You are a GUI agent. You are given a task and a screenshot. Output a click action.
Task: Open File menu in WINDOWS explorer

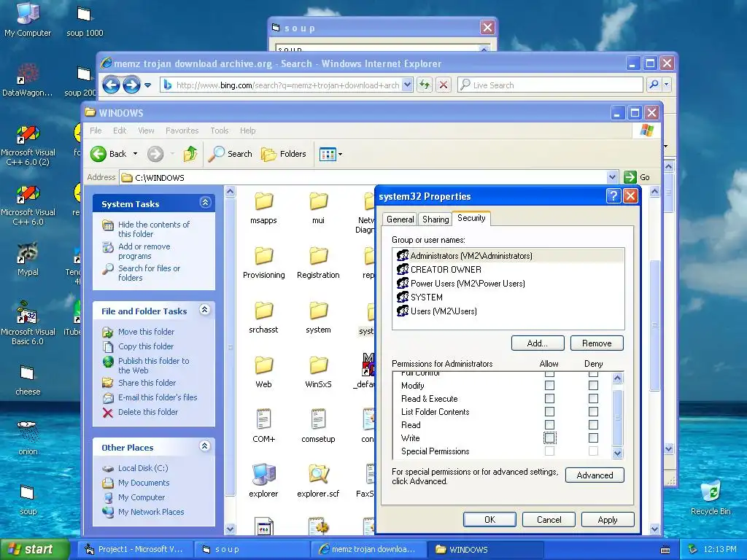coord(96,131)
